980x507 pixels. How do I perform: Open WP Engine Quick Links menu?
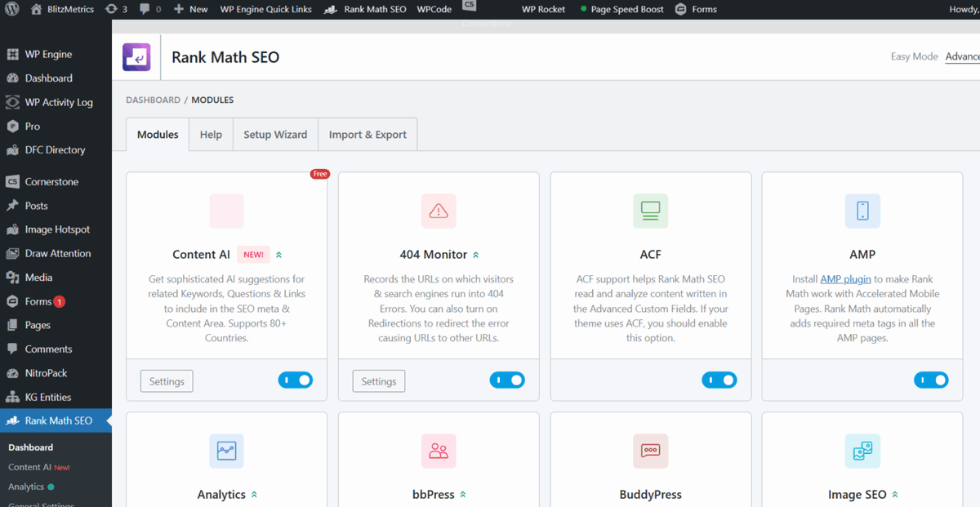(266, 9)
